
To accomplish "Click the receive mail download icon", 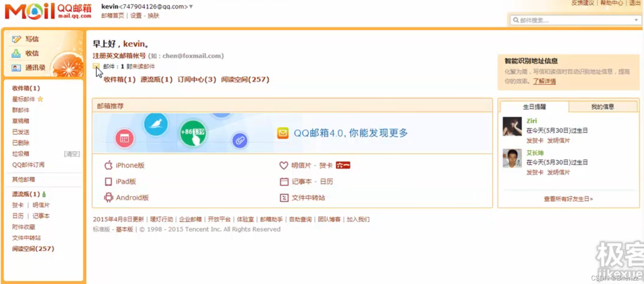I will pos(16,53).
